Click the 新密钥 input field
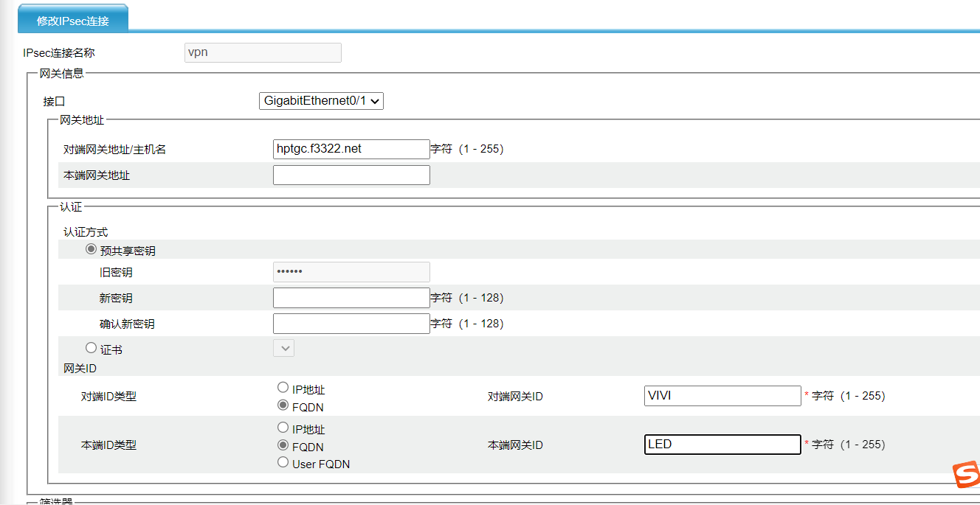This screenshot has height=505, width=980. point(351,298)
